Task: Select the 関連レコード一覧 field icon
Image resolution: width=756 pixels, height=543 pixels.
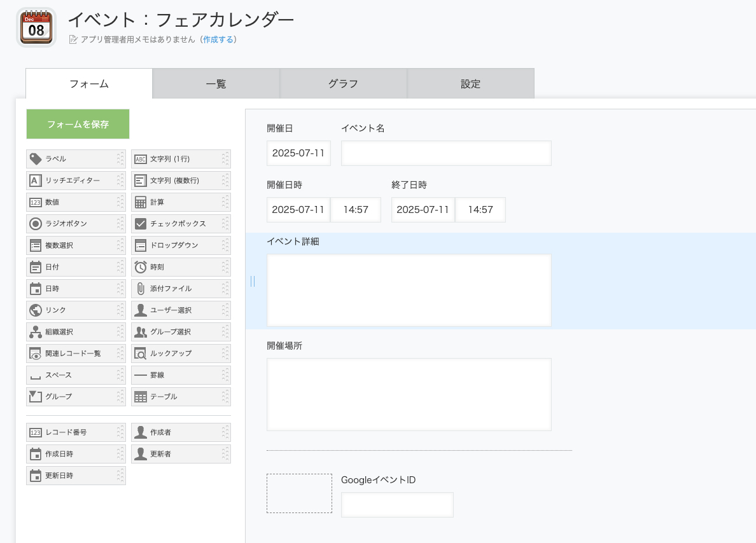Action: (x=35, y=354)
